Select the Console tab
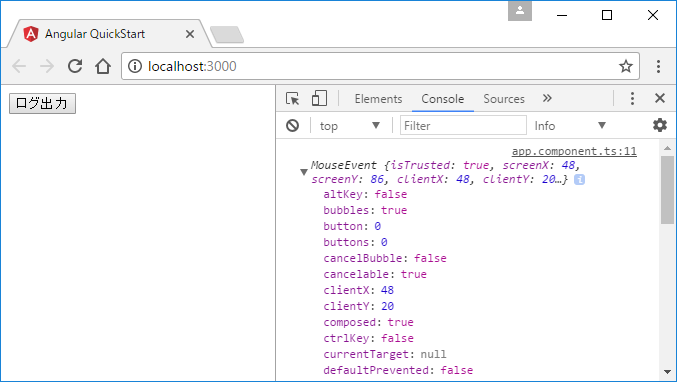This screenshot has width=677, height=382. [x=443, y=99]
